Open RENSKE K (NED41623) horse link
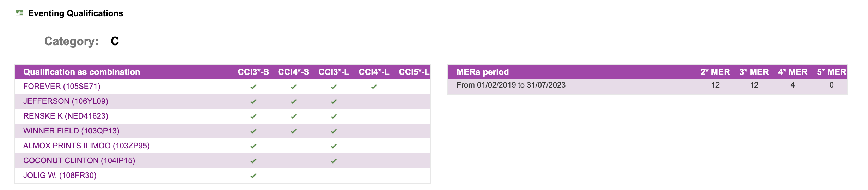The image size is (868, 190). click(x=66, y=116)
